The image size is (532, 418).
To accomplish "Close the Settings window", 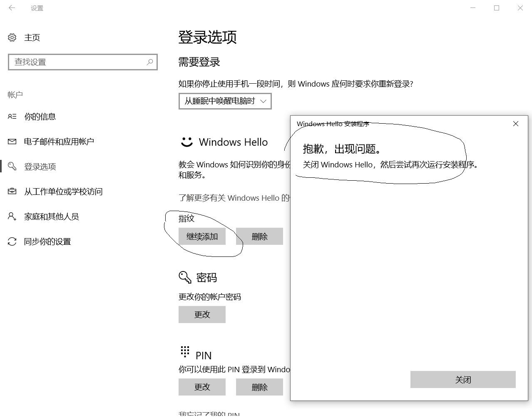I will pos(520,8).
